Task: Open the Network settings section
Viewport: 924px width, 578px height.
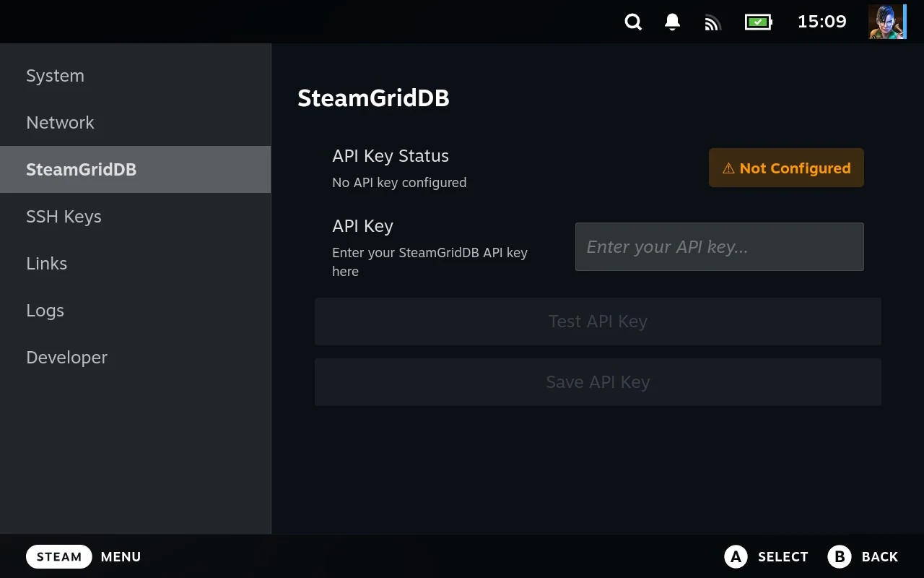Action: point(136,123)
